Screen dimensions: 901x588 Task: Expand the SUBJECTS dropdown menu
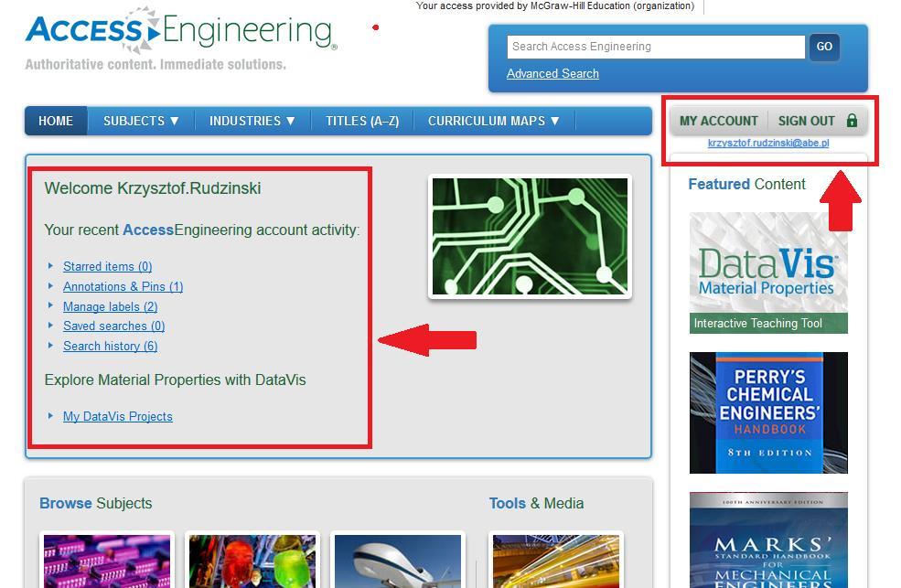point(141,121)
